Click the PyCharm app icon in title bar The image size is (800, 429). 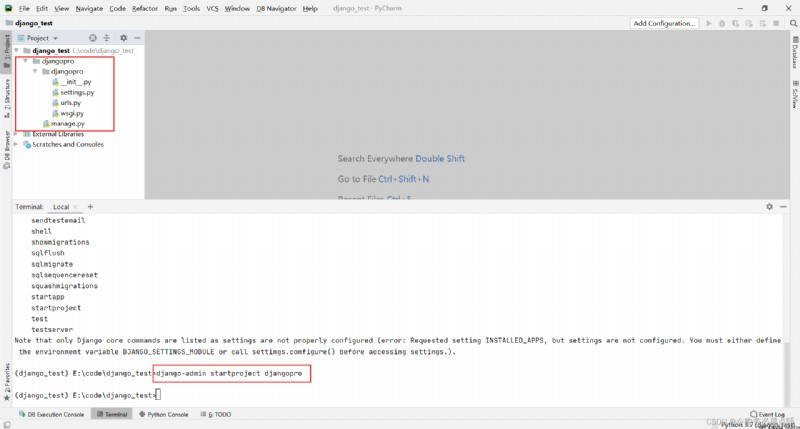click(8, 8)
